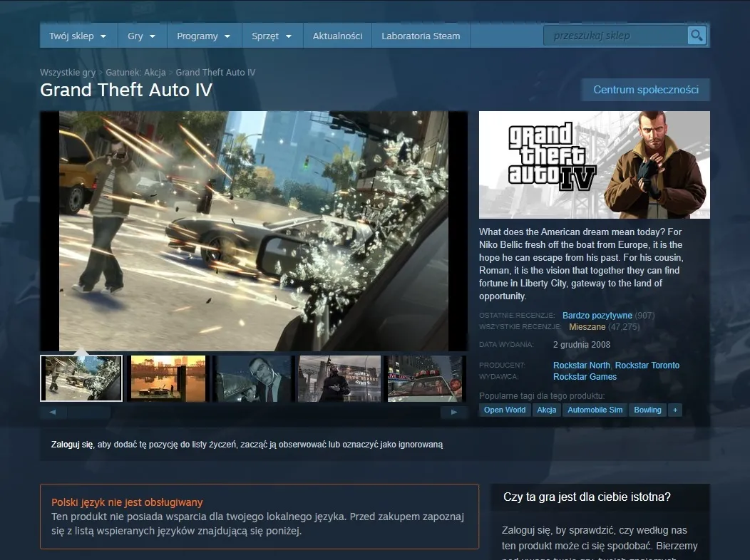Click the Gatunek: Akcja breadcrumb
Viewport: 750px width, 560px height.
point(135,73)
